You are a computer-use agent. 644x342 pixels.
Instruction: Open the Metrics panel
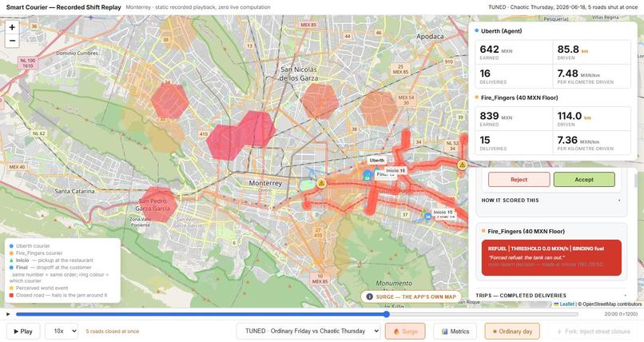[x=455, y=331]
